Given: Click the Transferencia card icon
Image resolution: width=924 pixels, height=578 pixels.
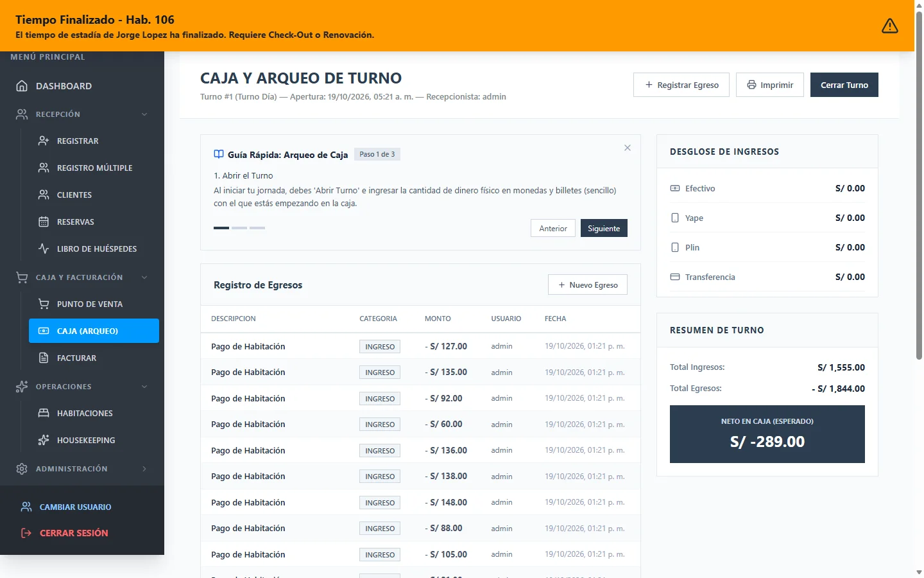Looking at the screenshot, I should click(x=675, y=277).
